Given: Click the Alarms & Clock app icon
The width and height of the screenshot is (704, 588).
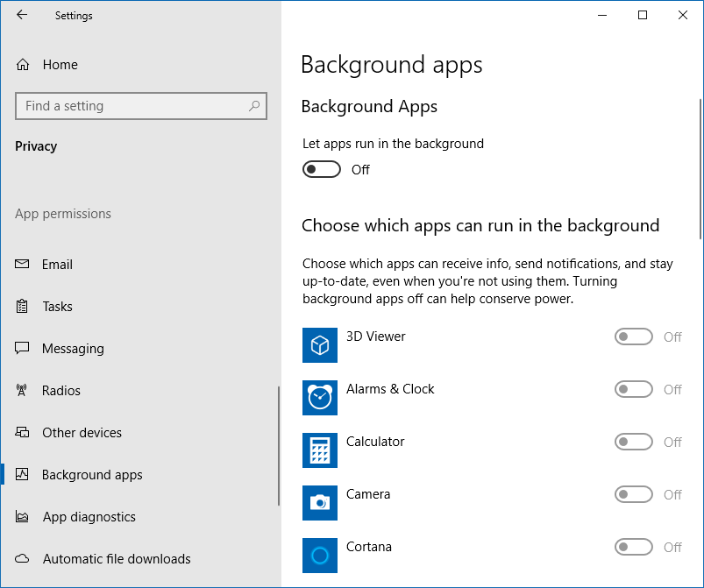Looking at the screenshot, I should (x=320, y=398).
